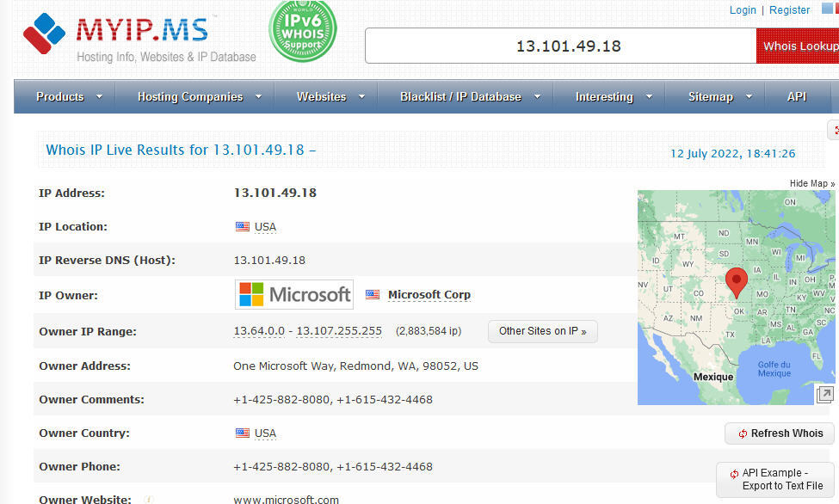Click the Whois IP Live Results heading
The height and width of the screenshot is (504, 839).
[181, 150]
